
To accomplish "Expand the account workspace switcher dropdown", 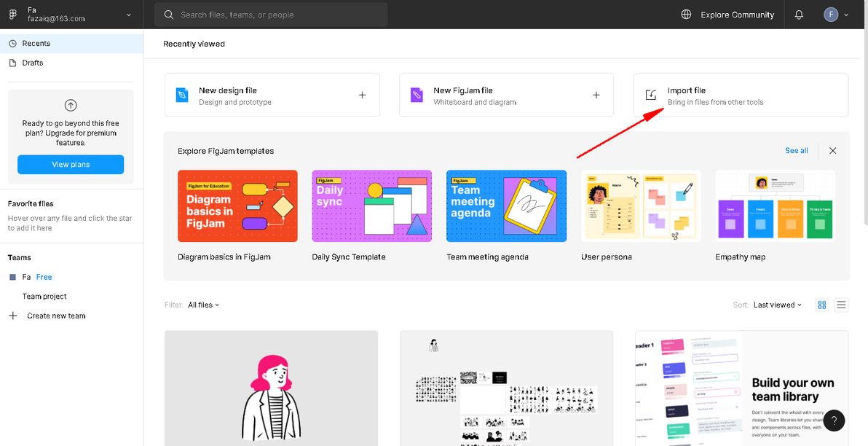I will pyautogui.click(x=129, y=15).
